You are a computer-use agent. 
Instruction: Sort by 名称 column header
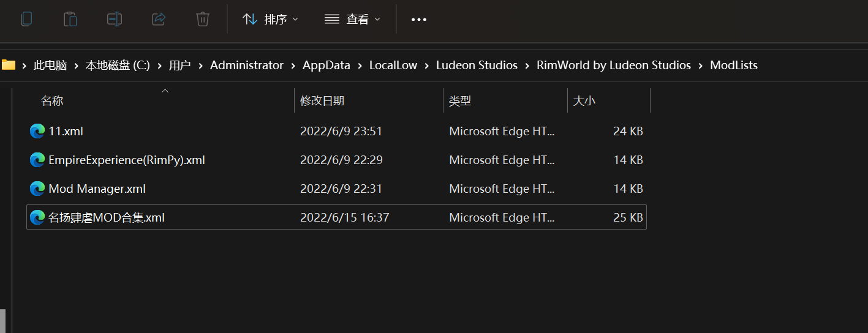pyautogui.click(x=52, y=101)
